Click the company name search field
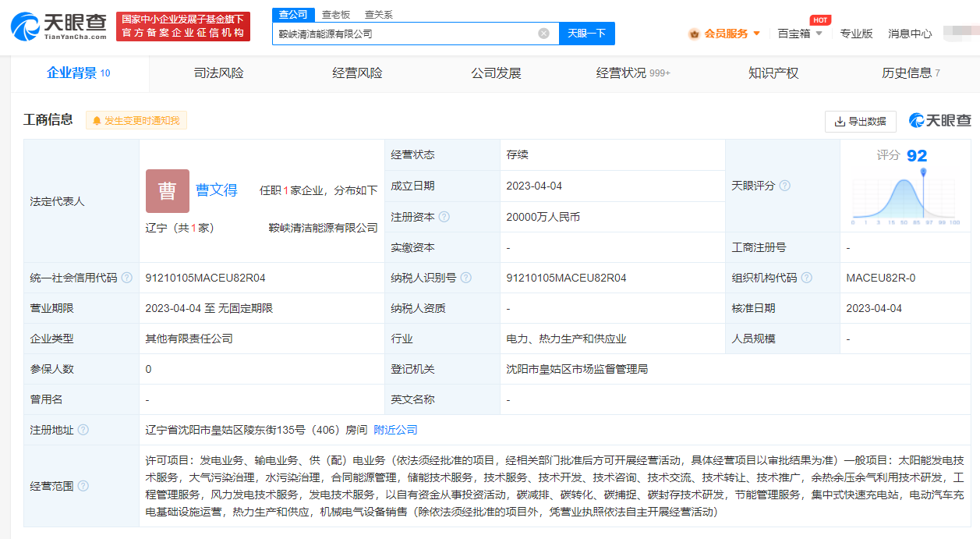The height and width of the screenshot is (539, 980). [405, 34]
